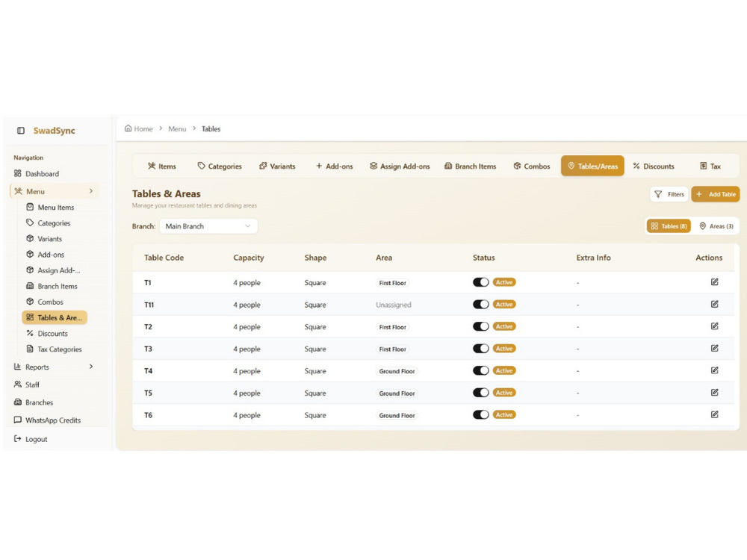
Task: Click the edit icon for table T11
Action: tap(714, 304)
